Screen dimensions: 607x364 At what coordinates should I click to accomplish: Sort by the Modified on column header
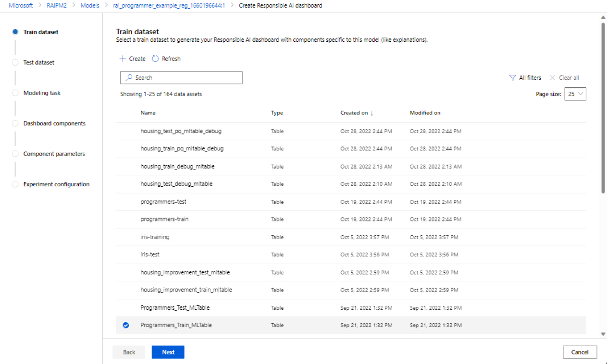425,113
